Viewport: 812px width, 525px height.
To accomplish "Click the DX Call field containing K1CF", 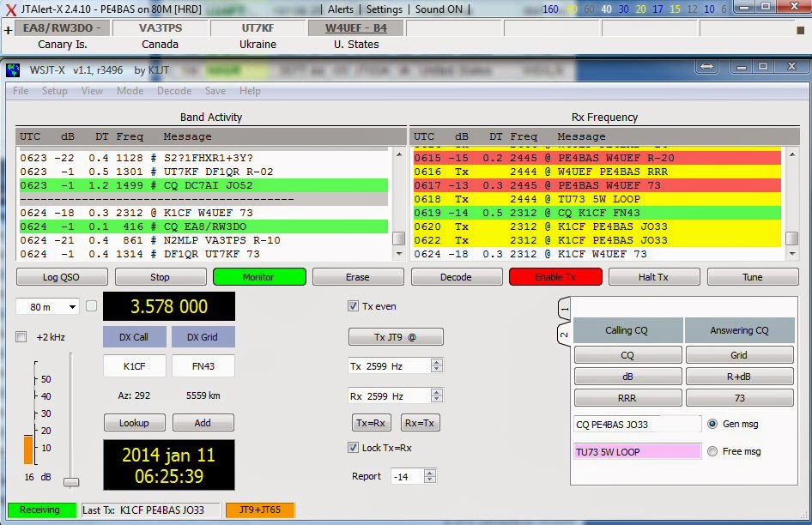I will (x=135, y=366).
